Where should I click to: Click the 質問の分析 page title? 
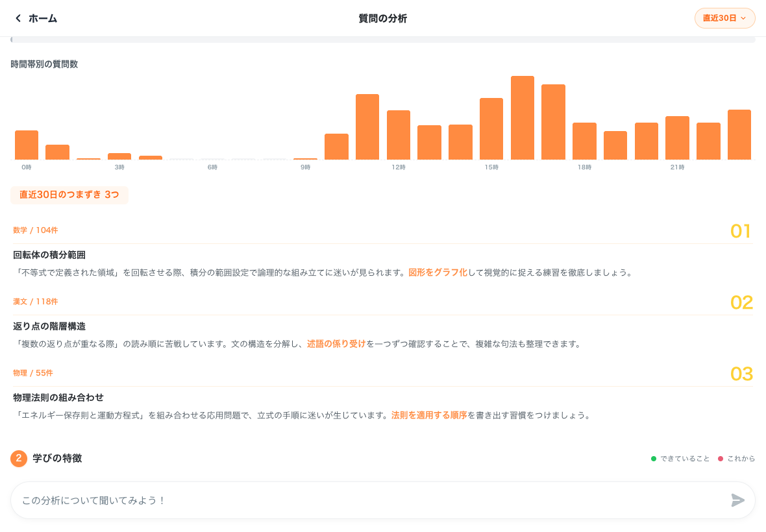(x=382, y=19)
